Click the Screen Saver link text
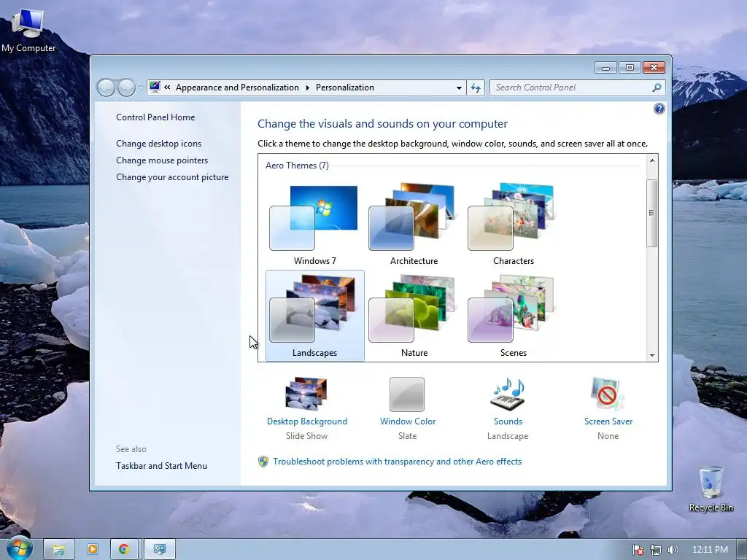 point(608,421)
